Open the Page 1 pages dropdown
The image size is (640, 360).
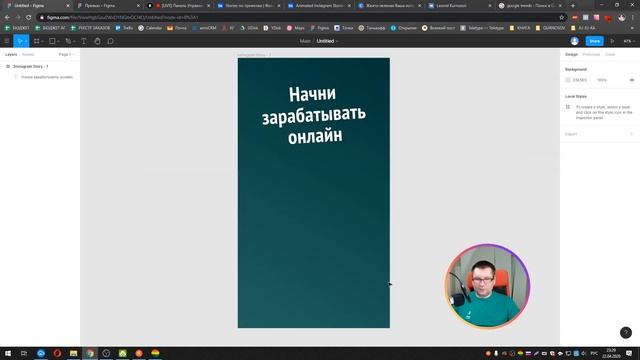66,54
